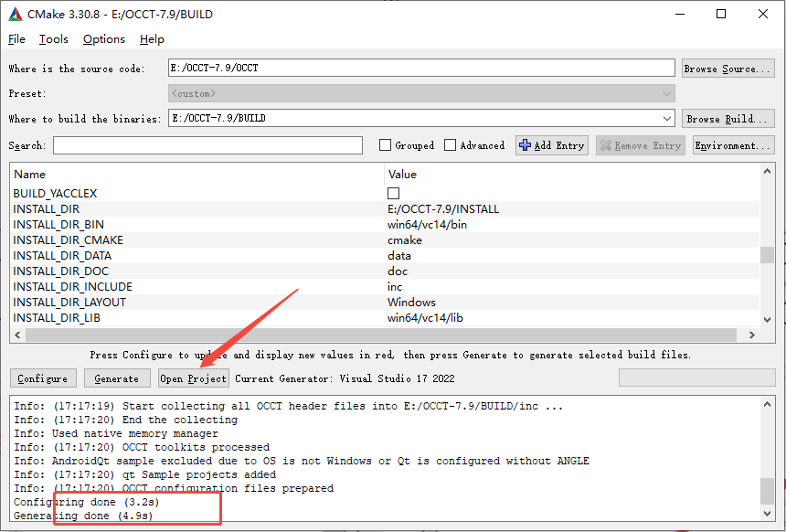Click the Generate button
Image resolution: width=786 pixels, height=532 pixels.
click(x=117, y=378)
